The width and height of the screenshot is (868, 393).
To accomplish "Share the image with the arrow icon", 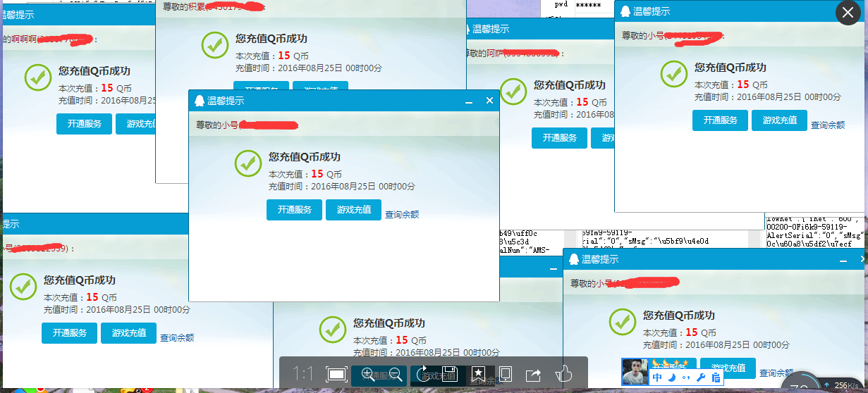I will (x=534, y=374).
